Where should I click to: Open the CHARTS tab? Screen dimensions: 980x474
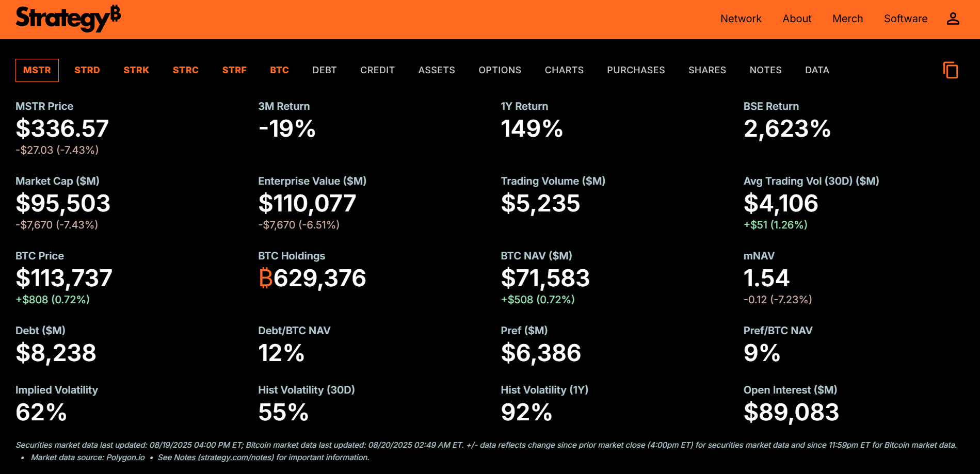coord(564,70)
